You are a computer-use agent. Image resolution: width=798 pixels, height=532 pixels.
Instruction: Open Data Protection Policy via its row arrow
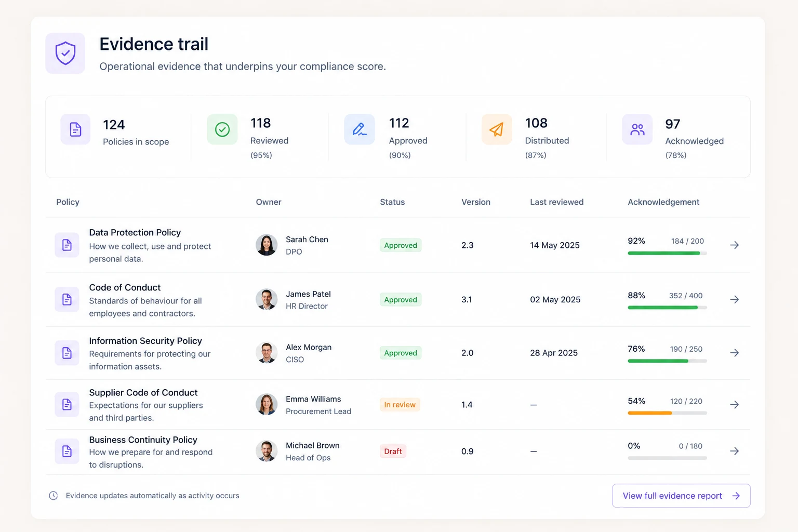coord(734,245)
